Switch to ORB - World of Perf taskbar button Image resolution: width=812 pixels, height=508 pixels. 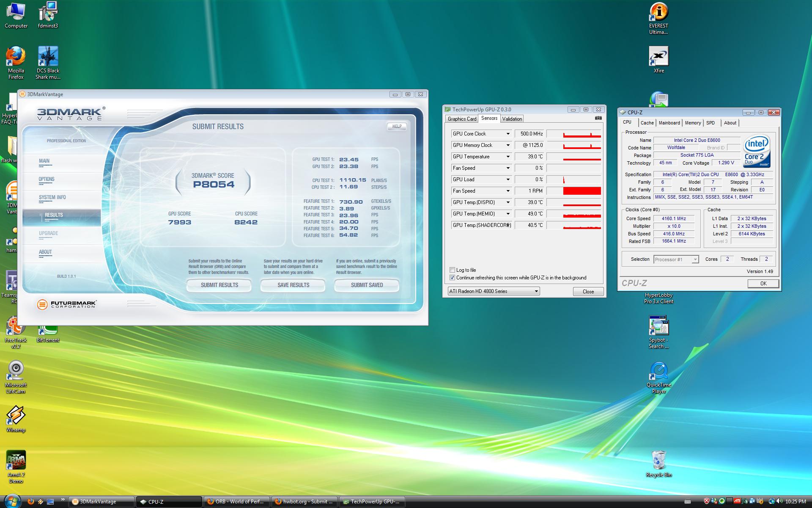click(236, 502)
